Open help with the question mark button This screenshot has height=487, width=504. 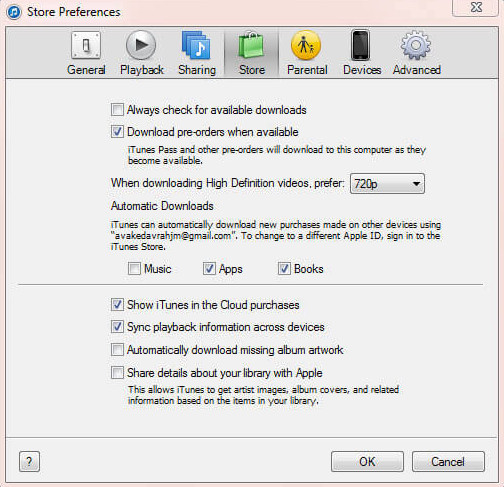point(29,462)
